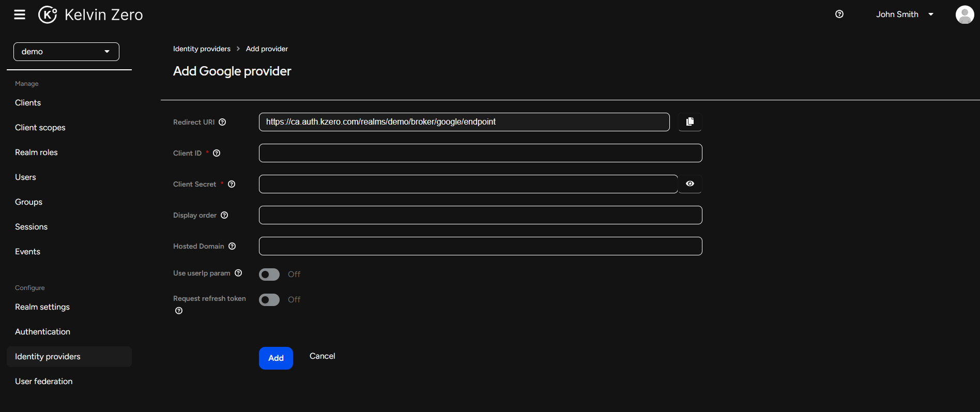
Task: Click the Add provider breadcrumb
Action: pyautogui.click(x=267, y=49)
